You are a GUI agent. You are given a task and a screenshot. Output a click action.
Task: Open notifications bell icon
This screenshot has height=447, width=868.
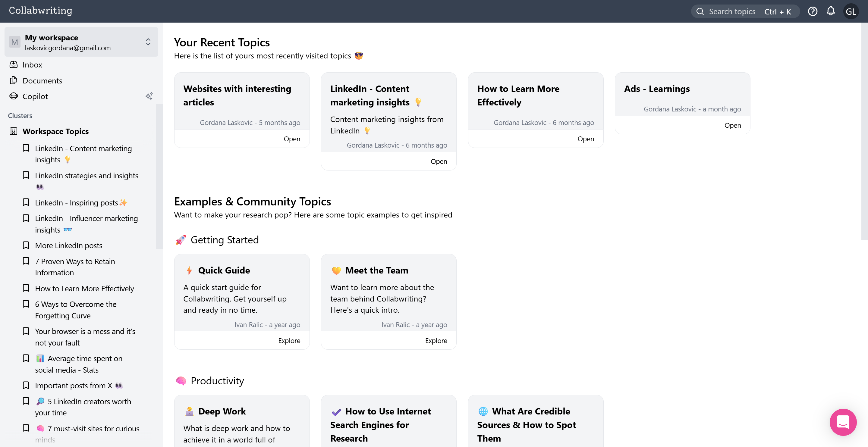[831, 11]
